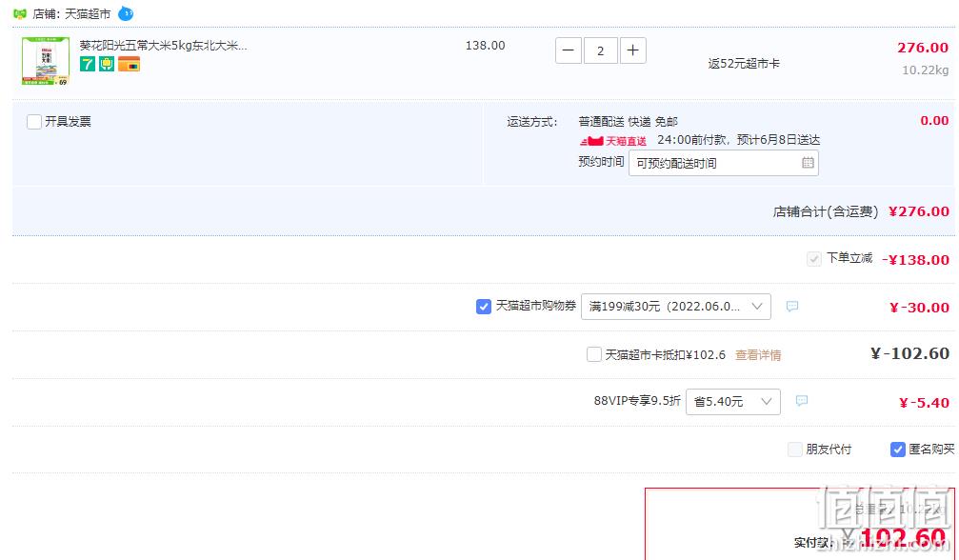Screen dimensions: 959x560
Task: Click the unit price 138.00
Action: [x=485, y=46]
